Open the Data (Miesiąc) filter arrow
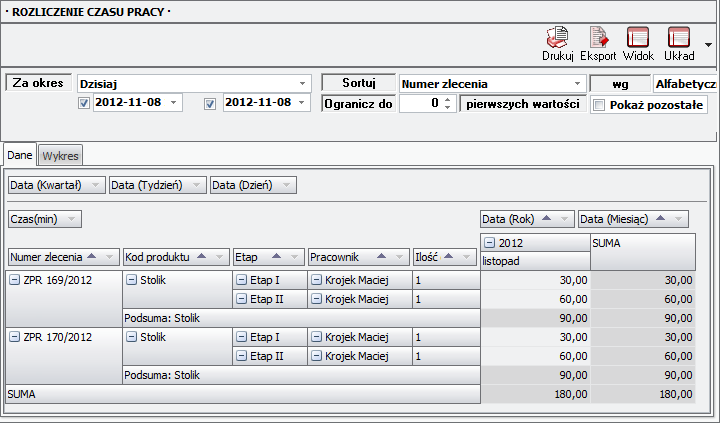This screenshot has width=720, height=423. pyautogui.click(x=678, y=219)
